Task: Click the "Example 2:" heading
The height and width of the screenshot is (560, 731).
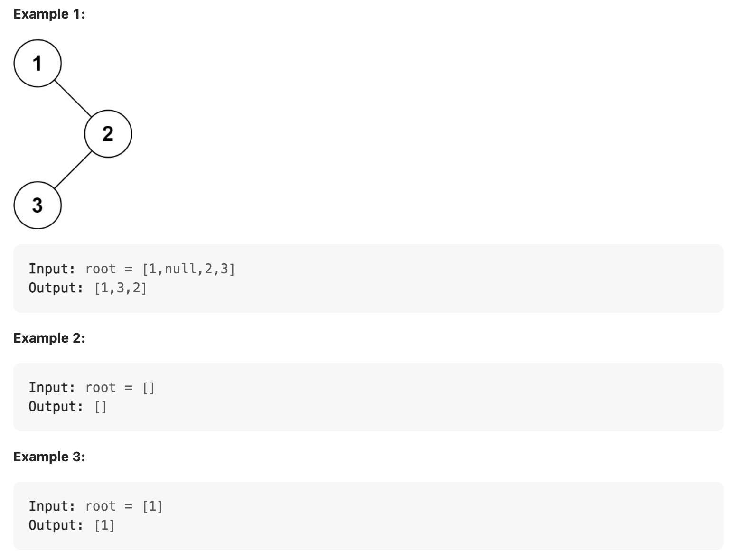Action: pyautogui.click(x=49, y=338)
